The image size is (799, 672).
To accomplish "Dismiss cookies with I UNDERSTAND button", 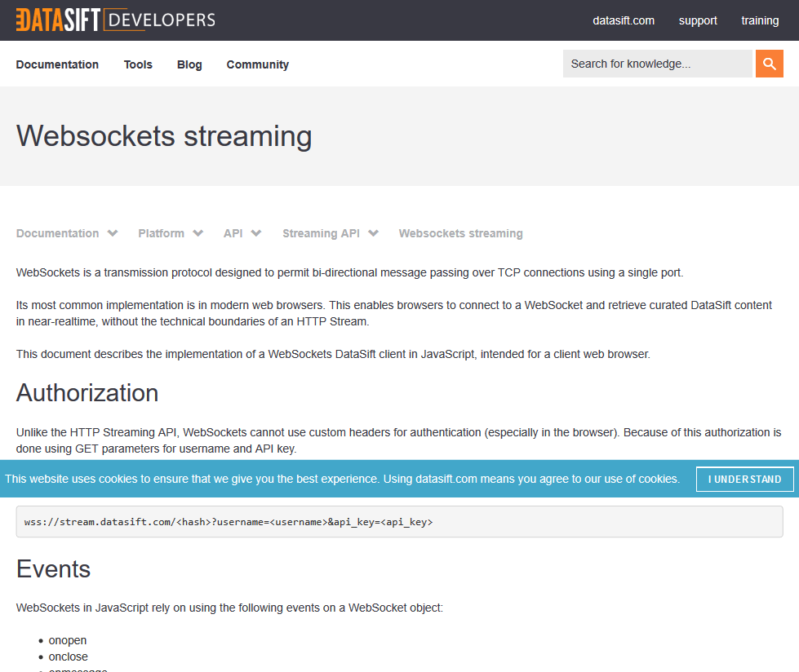I will pyautogui.click(x=744, y=479).
